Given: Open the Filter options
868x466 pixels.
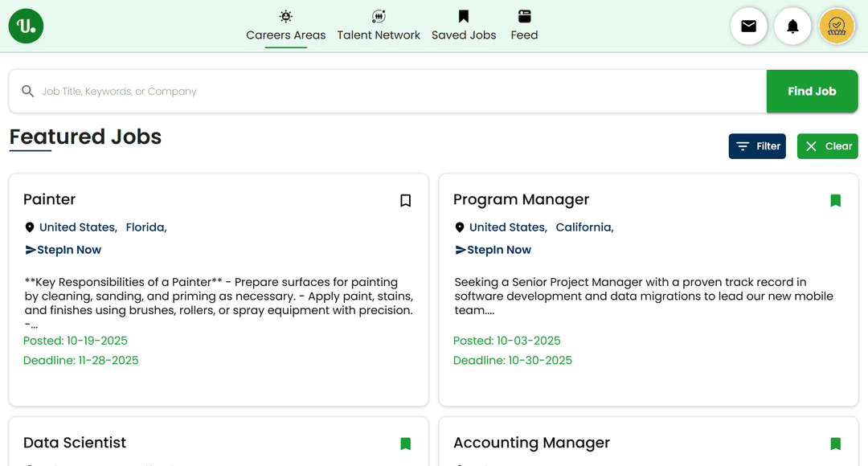Looking at the screenshot, I should (757, 146).
